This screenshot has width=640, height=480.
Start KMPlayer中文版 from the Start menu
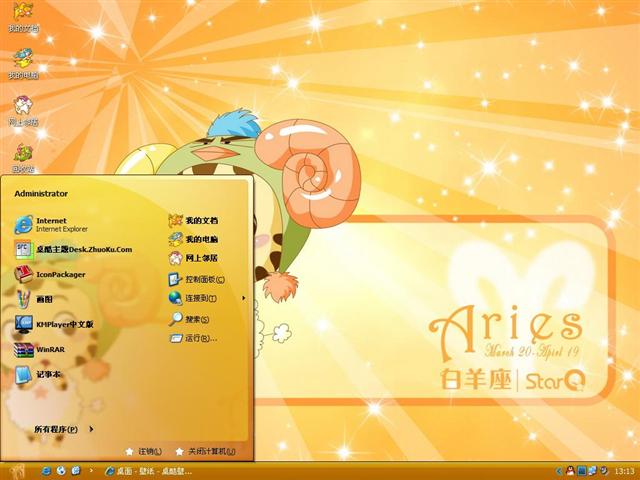click(64, 324)
